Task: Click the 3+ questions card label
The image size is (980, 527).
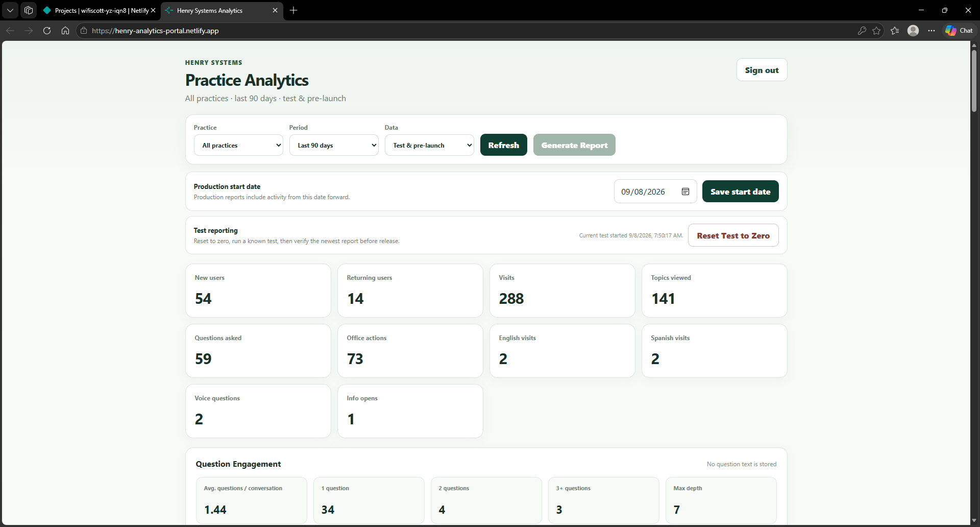Action: point(573,488)
